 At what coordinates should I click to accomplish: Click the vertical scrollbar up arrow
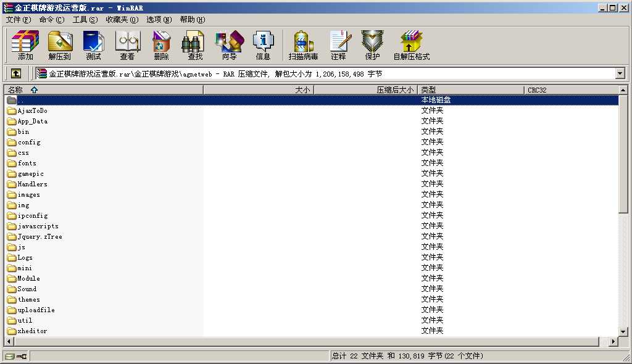[623, 90]
